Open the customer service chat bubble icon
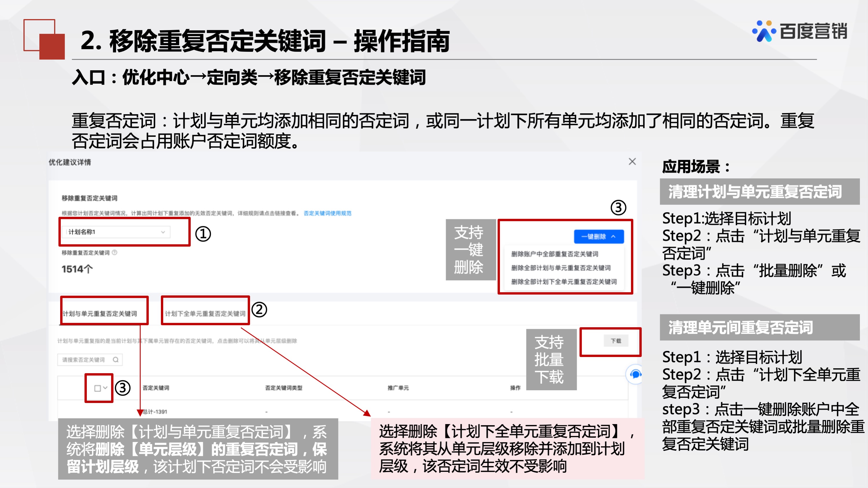Viewport: 868px width, 488px height. 636,375
